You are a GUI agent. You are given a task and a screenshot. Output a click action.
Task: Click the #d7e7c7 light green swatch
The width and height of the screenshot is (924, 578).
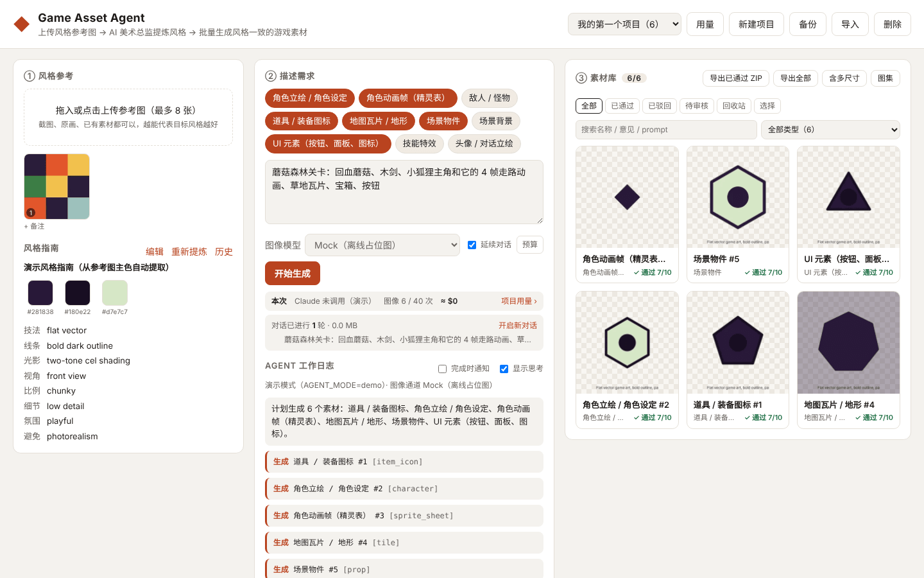click(x=115, y=293)
